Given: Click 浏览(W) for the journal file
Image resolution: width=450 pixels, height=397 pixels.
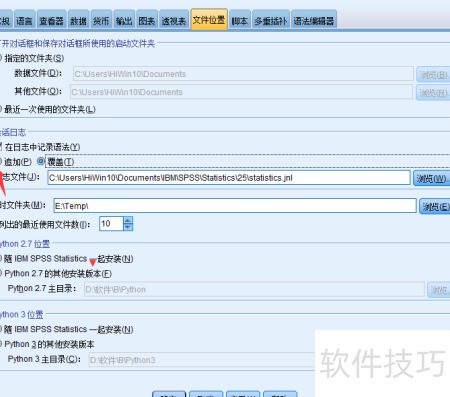Looking at the screenshot, I should tap(431, 178).
